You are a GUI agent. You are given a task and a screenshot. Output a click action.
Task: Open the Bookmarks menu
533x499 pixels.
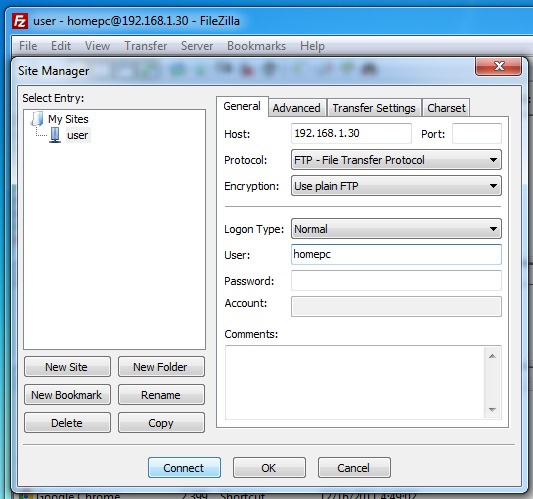point(256,46)
